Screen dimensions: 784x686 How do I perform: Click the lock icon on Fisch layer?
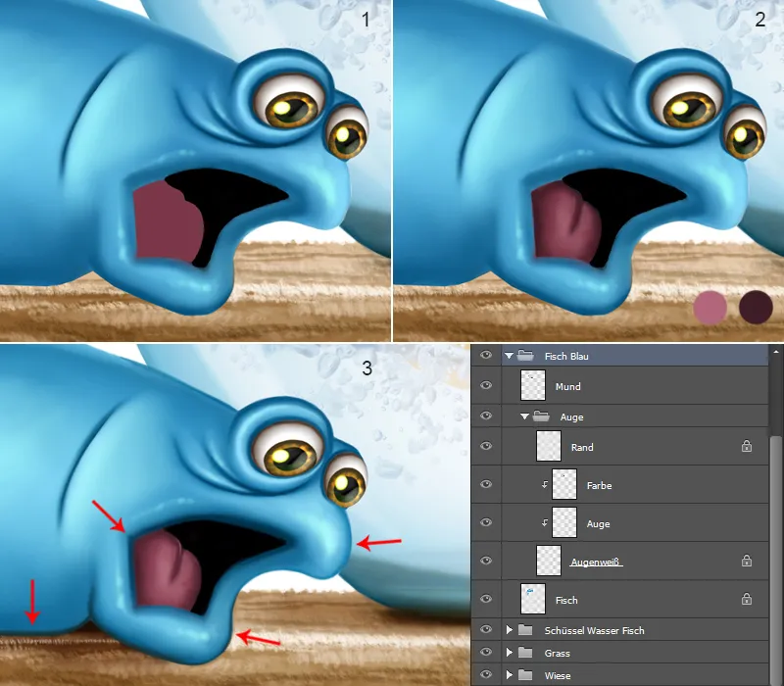coord(747,599)
